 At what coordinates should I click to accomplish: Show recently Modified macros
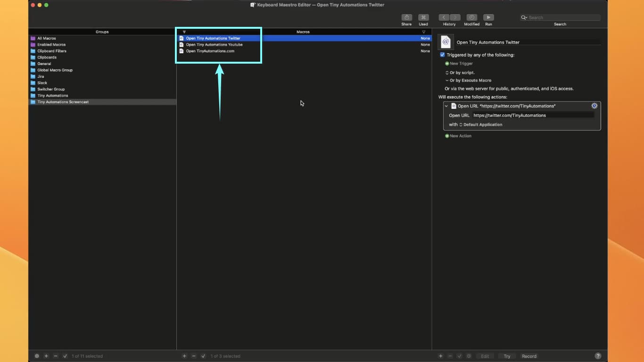[x=471, y=17]
